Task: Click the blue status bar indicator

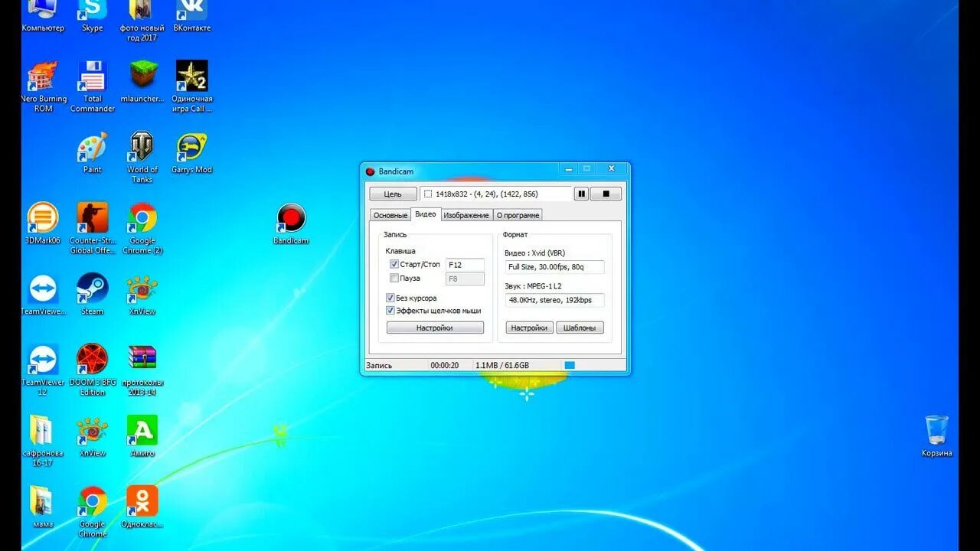Action: pyautogui.click(x=570, y=366)
